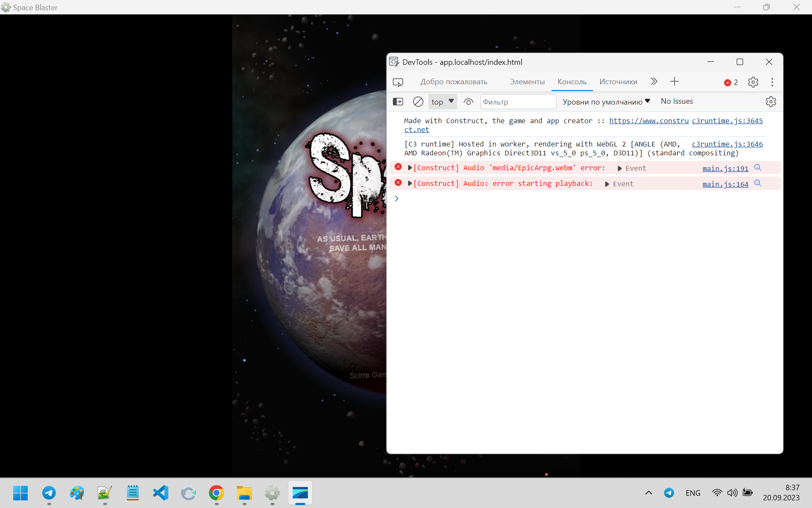Open the console settings gear on filter bar

click(771, 102)
